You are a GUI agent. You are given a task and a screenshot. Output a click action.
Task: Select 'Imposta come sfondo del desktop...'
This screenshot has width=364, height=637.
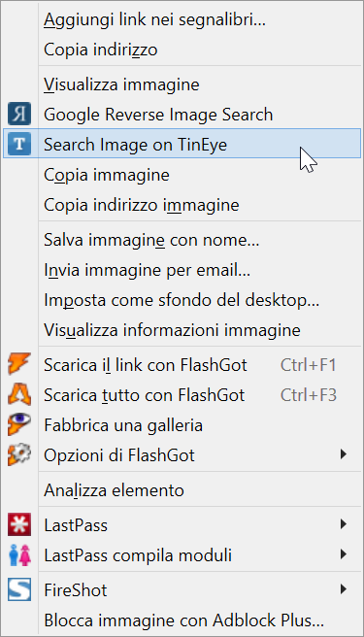(182, 300)
